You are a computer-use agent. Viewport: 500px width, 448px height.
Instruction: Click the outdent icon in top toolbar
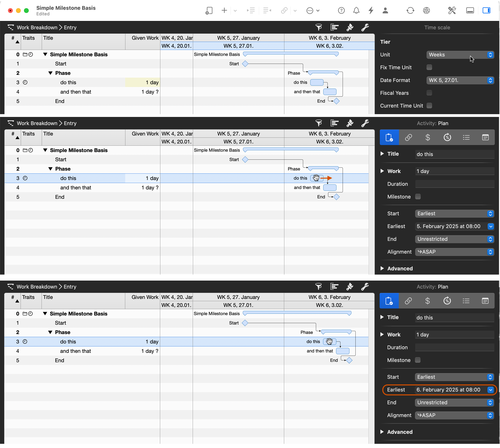pyautogui.click(x=267, y=11)
